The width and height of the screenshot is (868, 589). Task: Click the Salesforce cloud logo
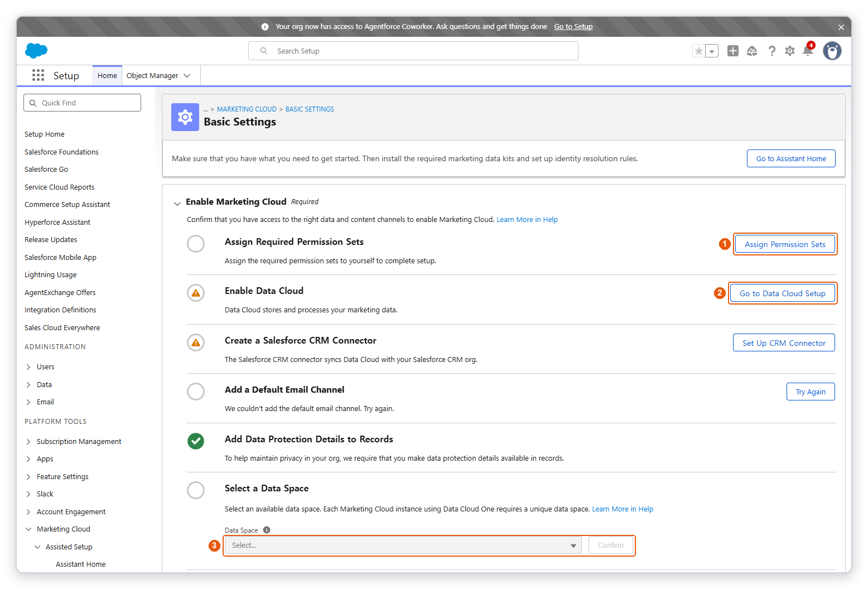[36, 51]
